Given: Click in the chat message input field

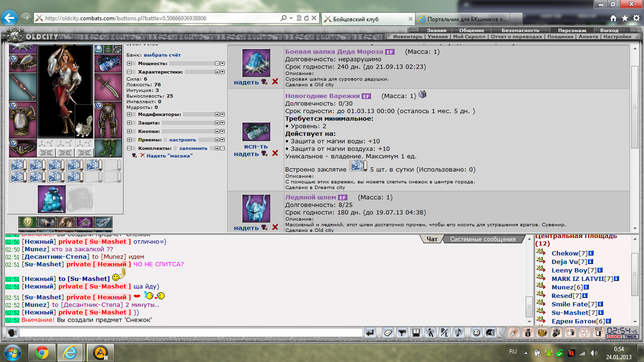Looking at the screenshot, I should pos(191,333).
